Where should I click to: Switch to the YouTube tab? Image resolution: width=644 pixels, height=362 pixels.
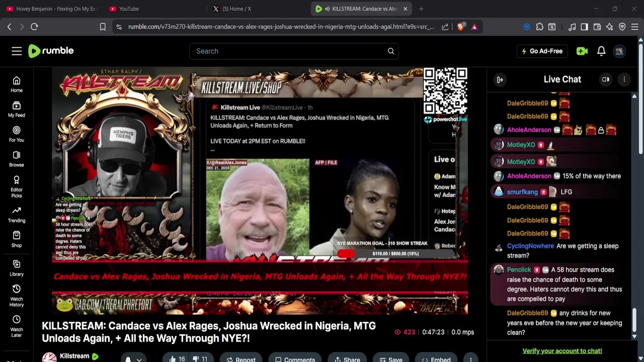153,9
